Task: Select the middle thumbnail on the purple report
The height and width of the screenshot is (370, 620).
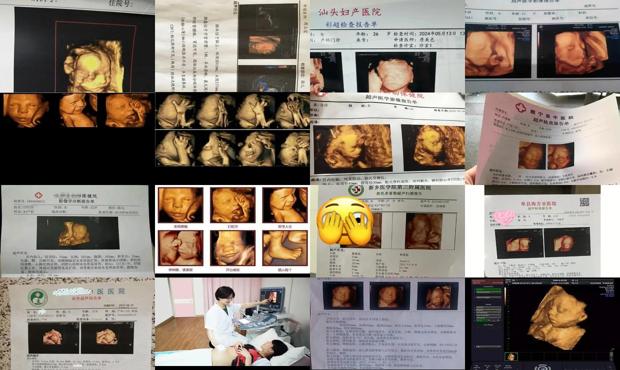Action: click(x=389, y=296)
